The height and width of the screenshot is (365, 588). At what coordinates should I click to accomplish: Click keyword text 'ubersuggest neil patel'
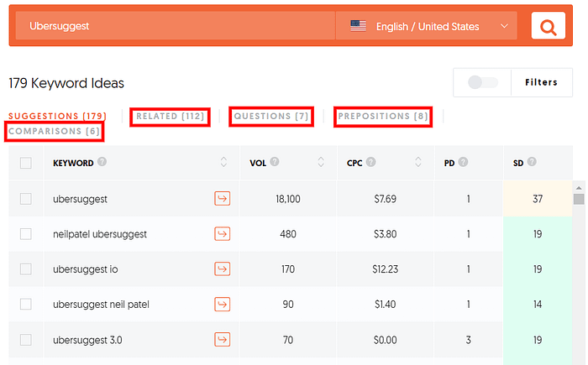pyautogui.click(x=101, y=305)
